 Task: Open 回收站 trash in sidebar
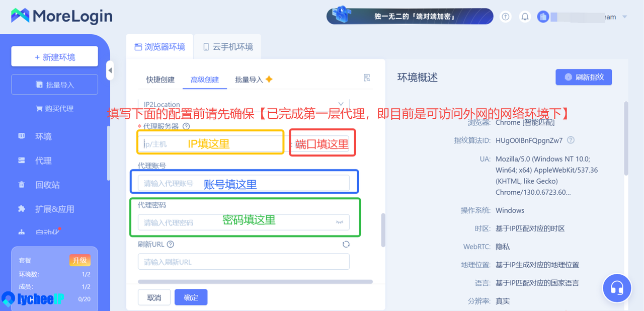coord(47,185)
